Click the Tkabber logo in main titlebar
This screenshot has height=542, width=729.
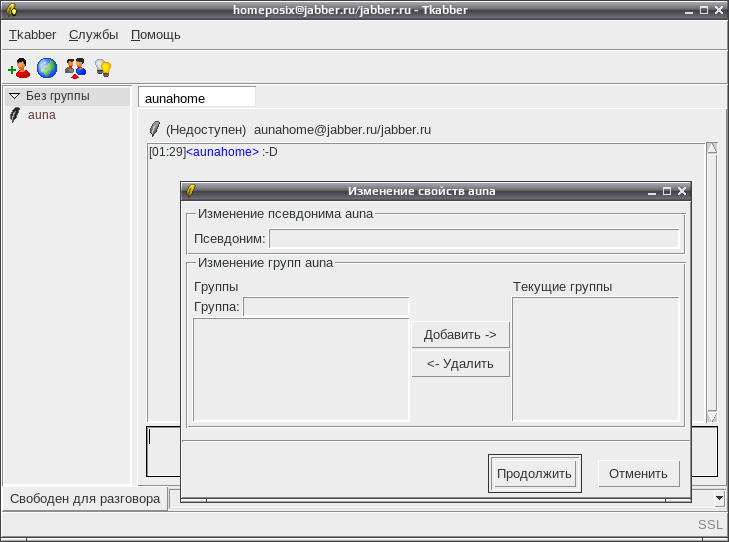[12, 9]
